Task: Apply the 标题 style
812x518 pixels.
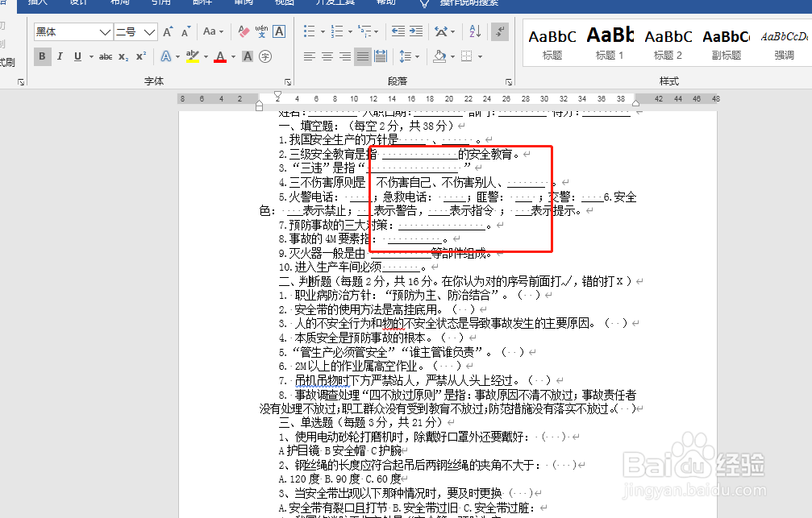Action: click(552, 44)
